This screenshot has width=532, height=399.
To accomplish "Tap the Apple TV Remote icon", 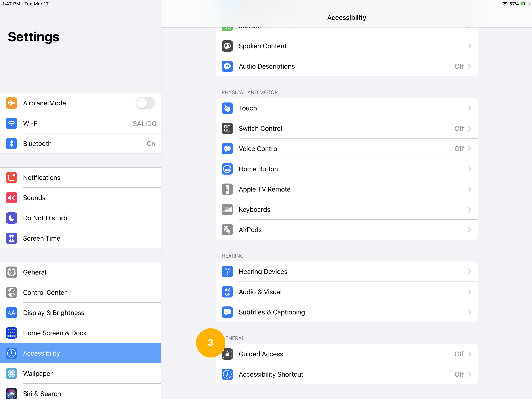I will coord(227,189).
